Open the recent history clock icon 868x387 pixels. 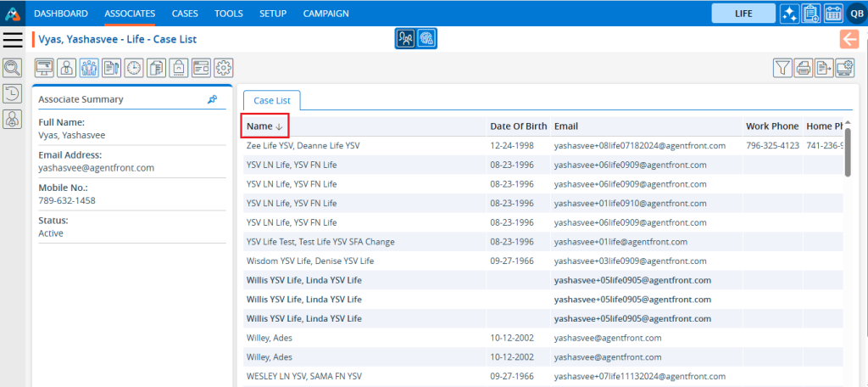click(13, 93)
